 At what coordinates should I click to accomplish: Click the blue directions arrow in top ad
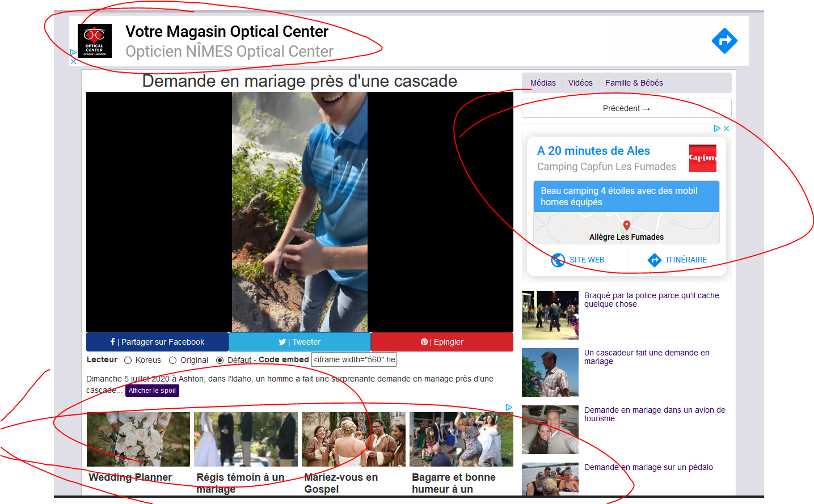724,41
